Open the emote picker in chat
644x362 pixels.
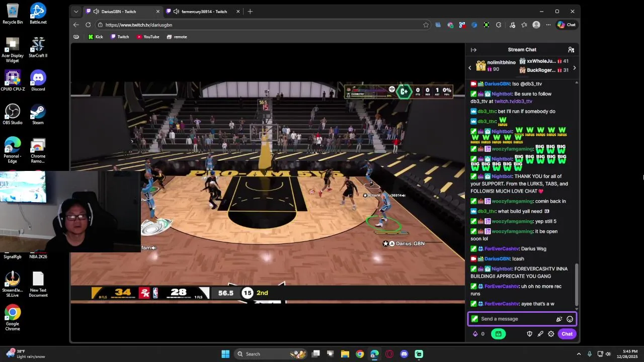(570, 319)
